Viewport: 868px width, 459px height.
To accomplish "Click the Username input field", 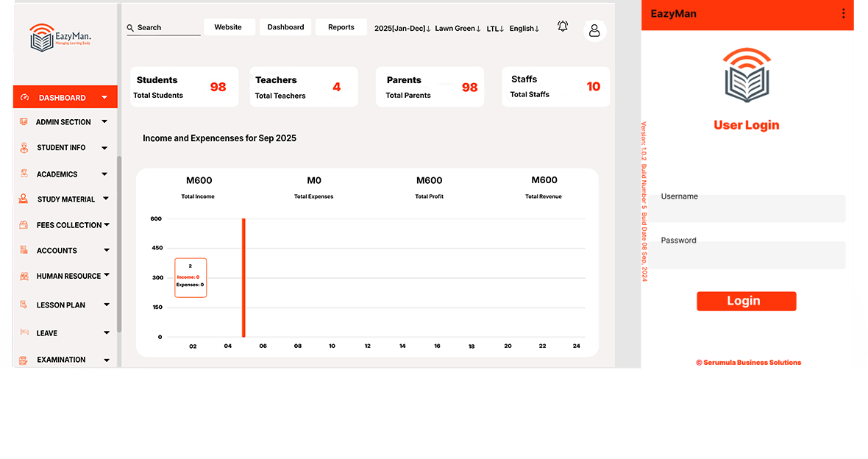I will [750, 211].
